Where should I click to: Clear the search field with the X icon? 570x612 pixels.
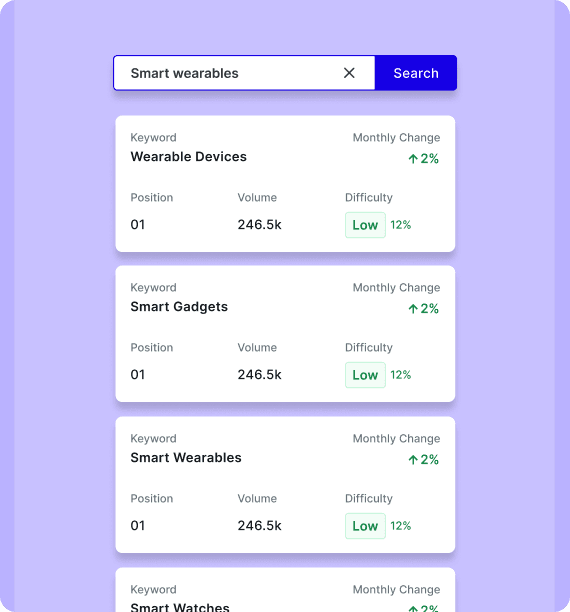point(349,73)
